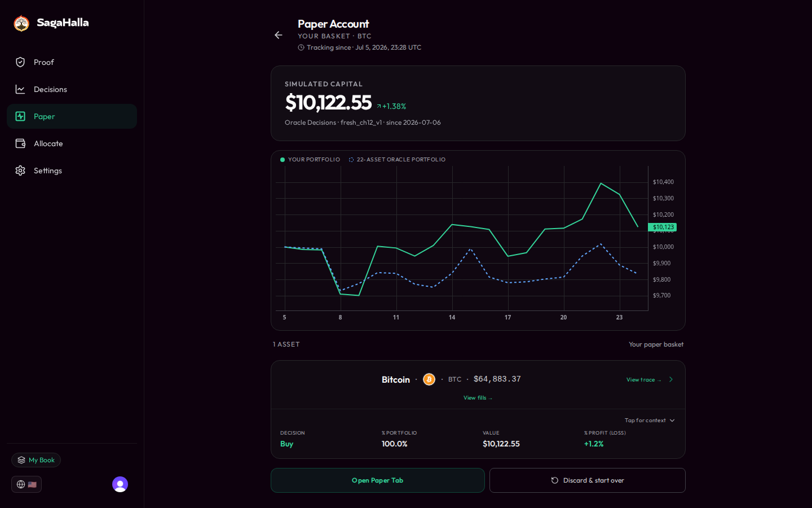Click the US flag icon
The image size is (812, 508).
click(32, 484)
